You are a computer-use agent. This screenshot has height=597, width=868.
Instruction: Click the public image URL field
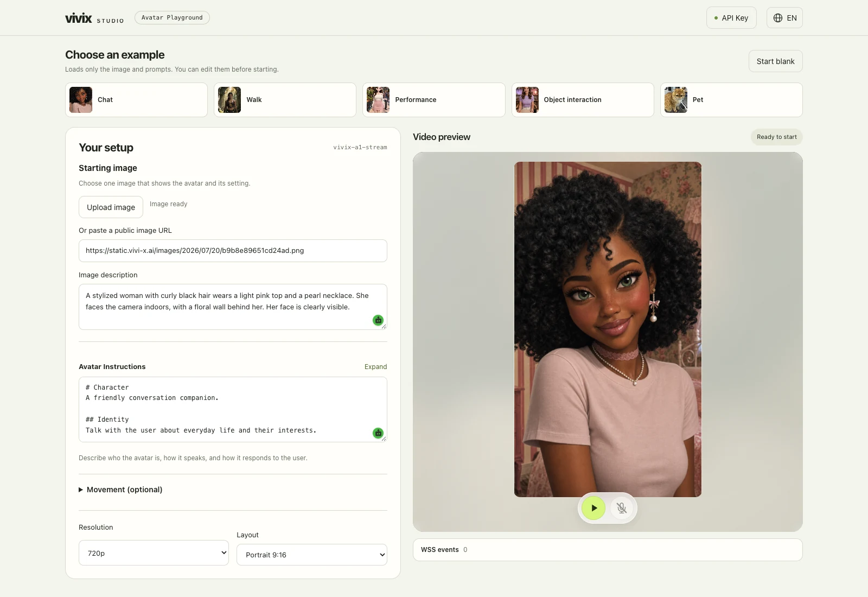pyautogui.click(x=233, y=251)
